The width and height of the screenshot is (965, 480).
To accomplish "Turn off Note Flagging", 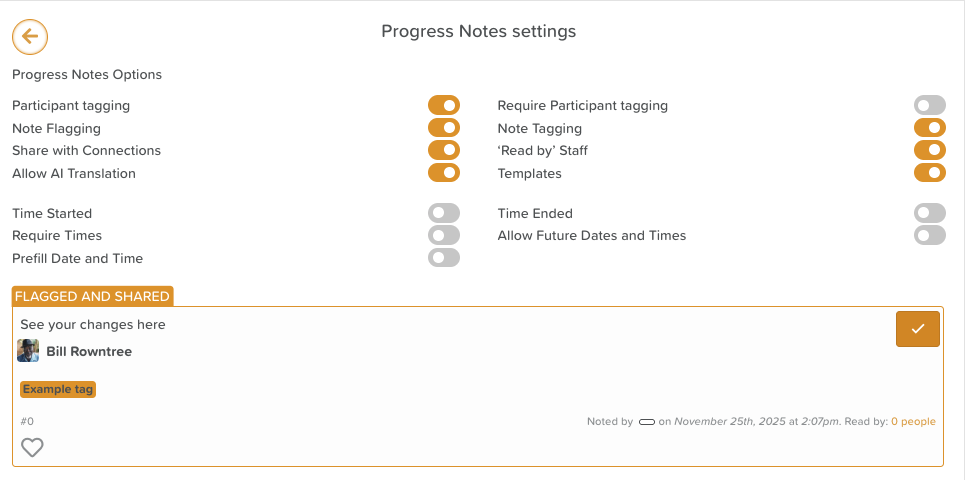I will click(x=443, y=128).
